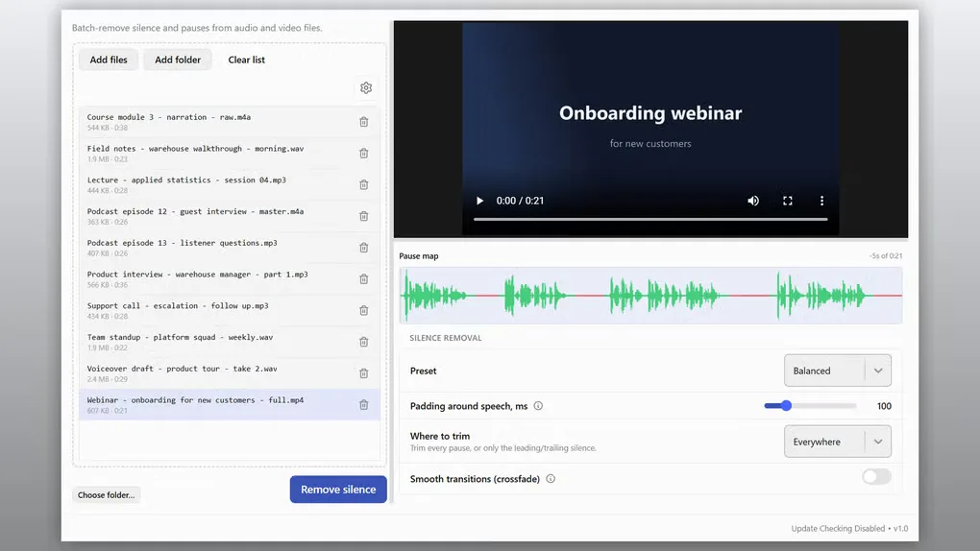
Task: Click the video time 0:00 / 0:21
Action: tap(520, 201)
